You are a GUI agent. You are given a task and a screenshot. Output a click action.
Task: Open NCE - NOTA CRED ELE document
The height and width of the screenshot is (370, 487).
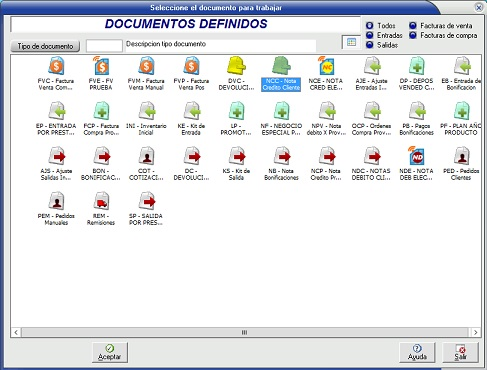[326, 66]
